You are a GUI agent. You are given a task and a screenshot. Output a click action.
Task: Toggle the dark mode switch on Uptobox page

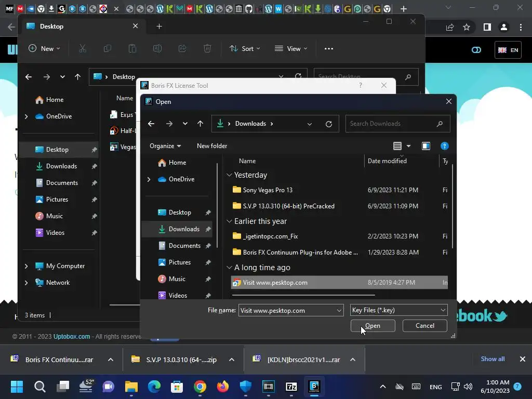[x=476, y=50]
